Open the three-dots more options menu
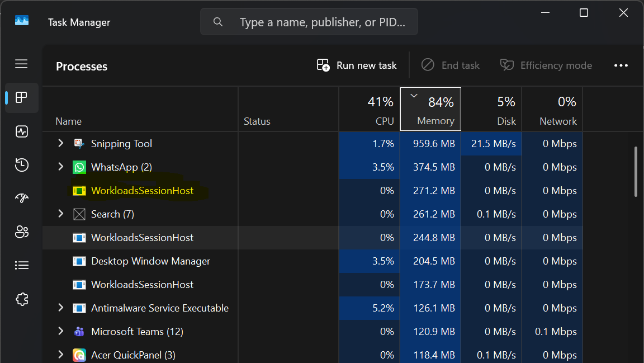The width and height of the screenshot is (644, 363). point(621,65)
